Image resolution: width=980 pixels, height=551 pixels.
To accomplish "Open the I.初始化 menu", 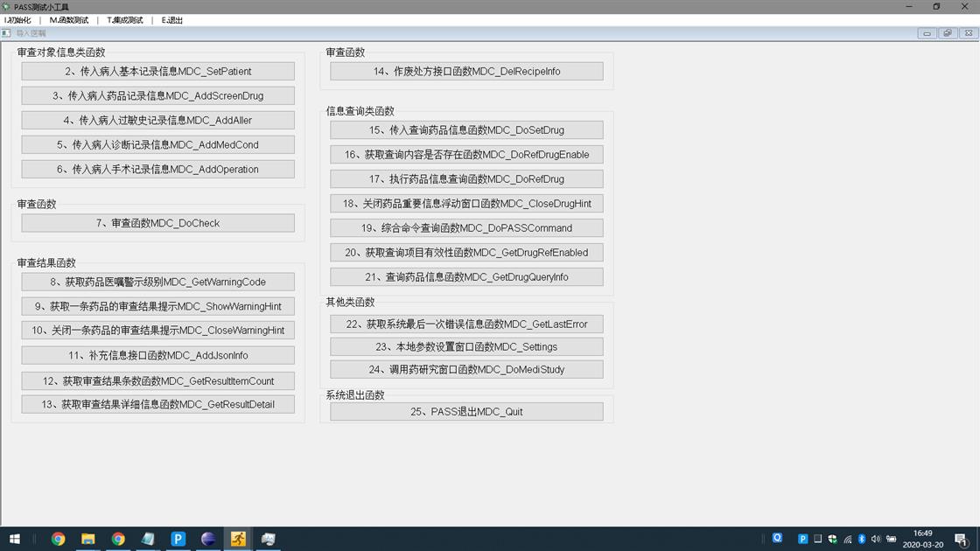I will 17,20.
